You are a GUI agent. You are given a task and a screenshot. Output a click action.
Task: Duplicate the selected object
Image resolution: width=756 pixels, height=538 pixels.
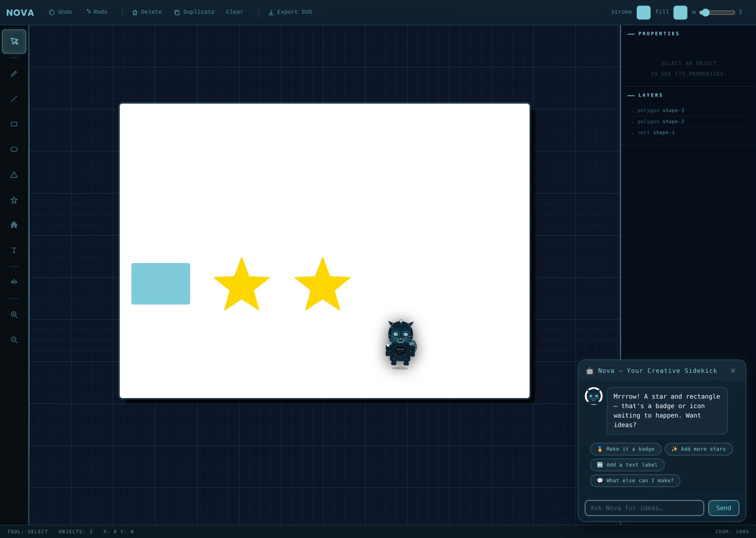194,12
